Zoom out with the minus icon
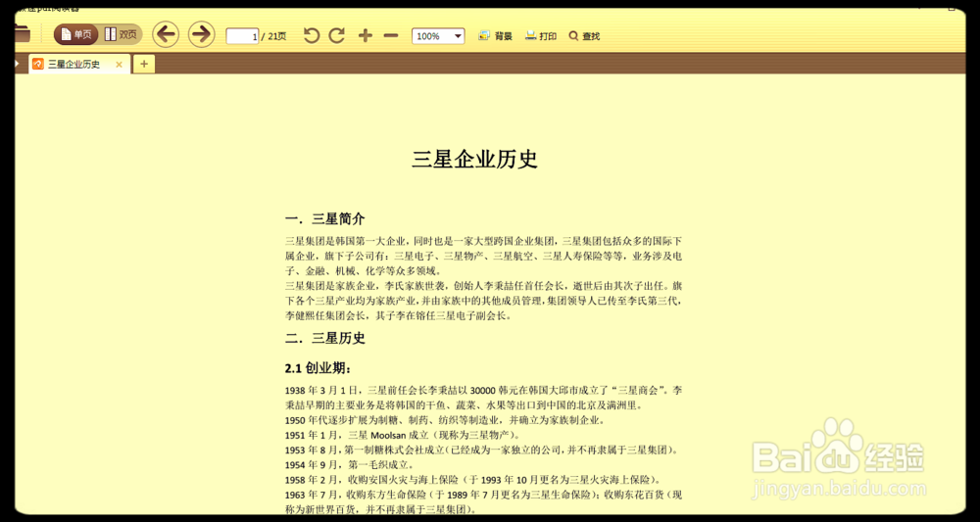This screenshot has height=522, width=980. 391,36
